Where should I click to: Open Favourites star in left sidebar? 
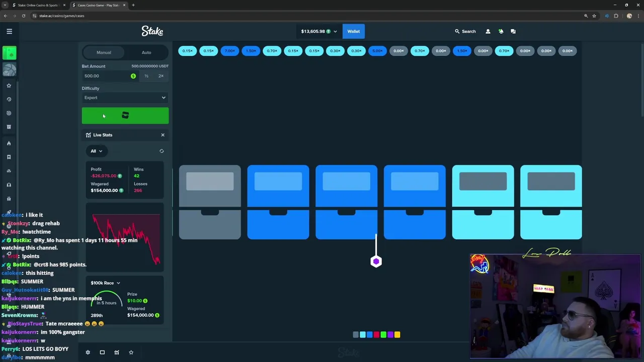pyautogui.click(x=9, y=85)
